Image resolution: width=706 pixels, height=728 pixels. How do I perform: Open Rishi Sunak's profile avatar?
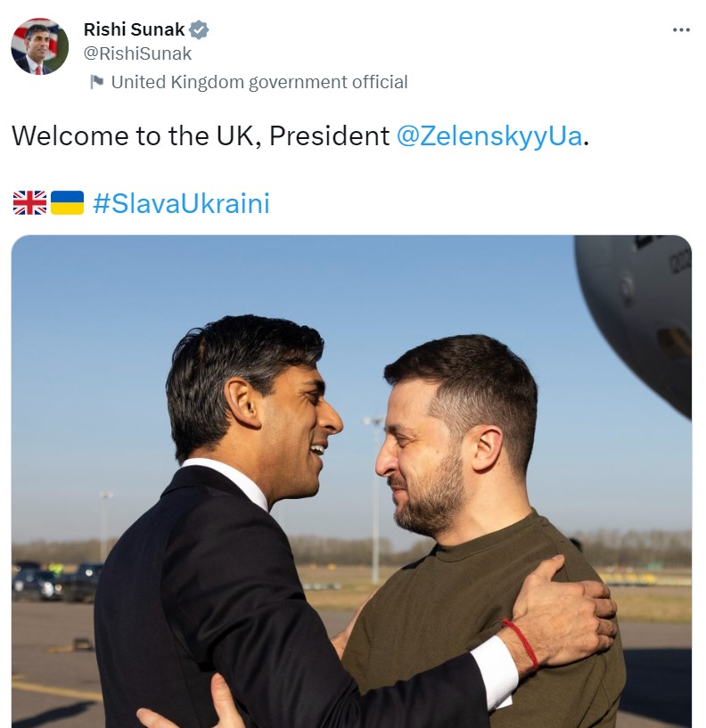click(x=39, y=46)
